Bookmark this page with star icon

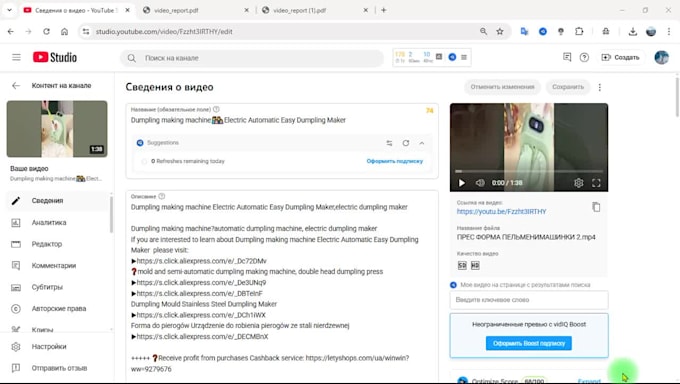tap(500, 31)
